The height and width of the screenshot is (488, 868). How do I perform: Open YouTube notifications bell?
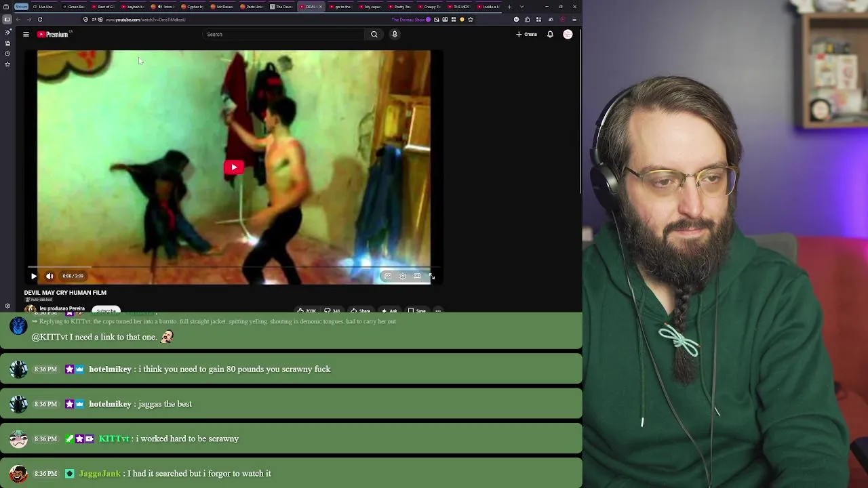click(x=550, y=34)
